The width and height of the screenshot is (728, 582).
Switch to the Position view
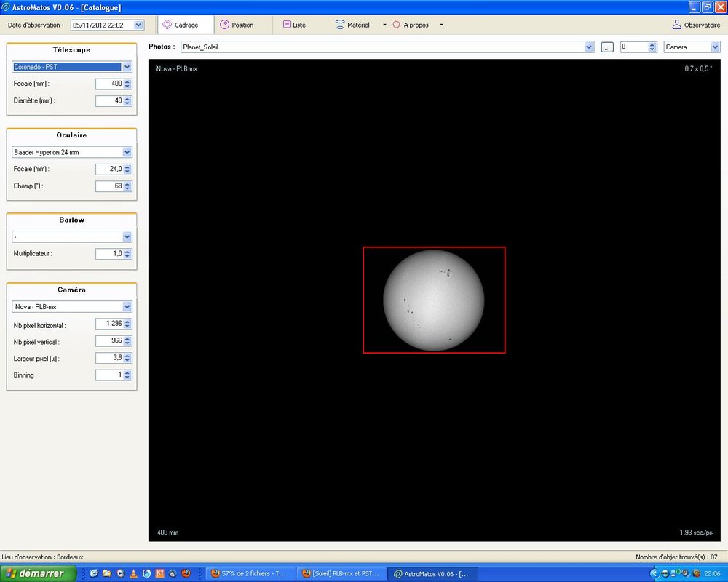pyautogui.click(x=237, y=25)
